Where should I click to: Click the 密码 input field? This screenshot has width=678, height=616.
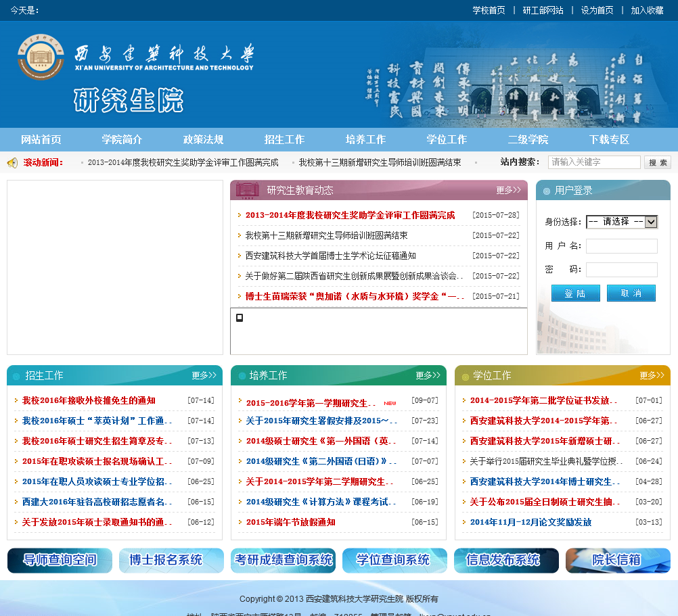pyautogui.click(x=622, y=270)
